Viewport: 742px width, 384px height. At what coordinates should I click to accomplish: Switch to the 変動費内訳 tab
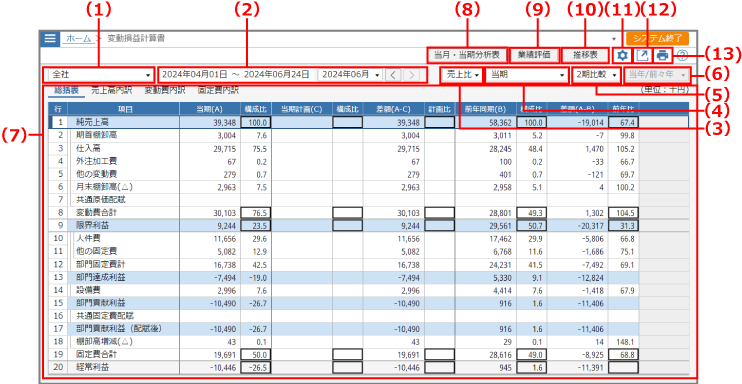click(165, 90)
